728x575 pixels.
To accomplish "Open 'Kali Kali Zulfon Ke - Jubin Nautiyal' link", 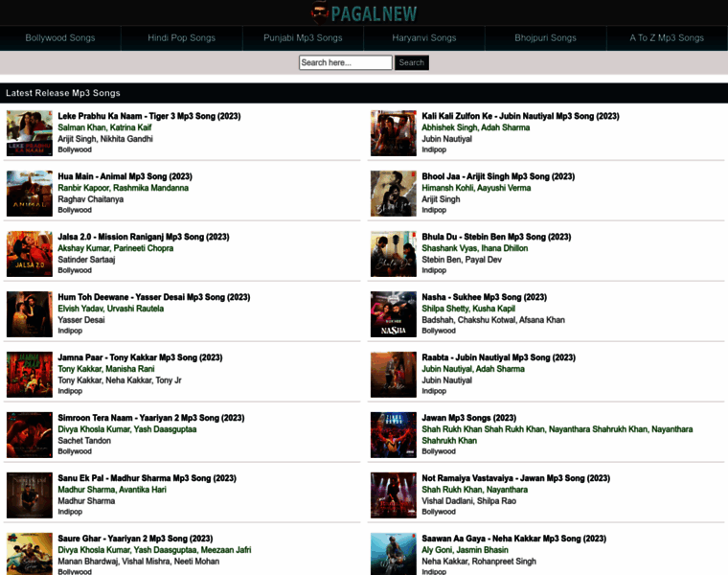I will tap(520, 116).
